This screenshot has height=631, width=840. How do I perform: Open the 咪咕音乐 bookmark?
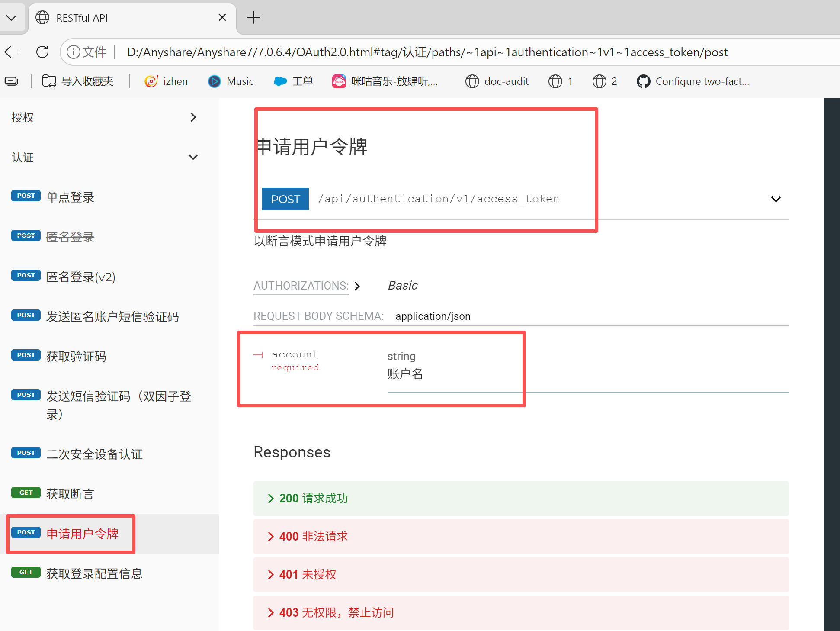[x=385, y=81]
